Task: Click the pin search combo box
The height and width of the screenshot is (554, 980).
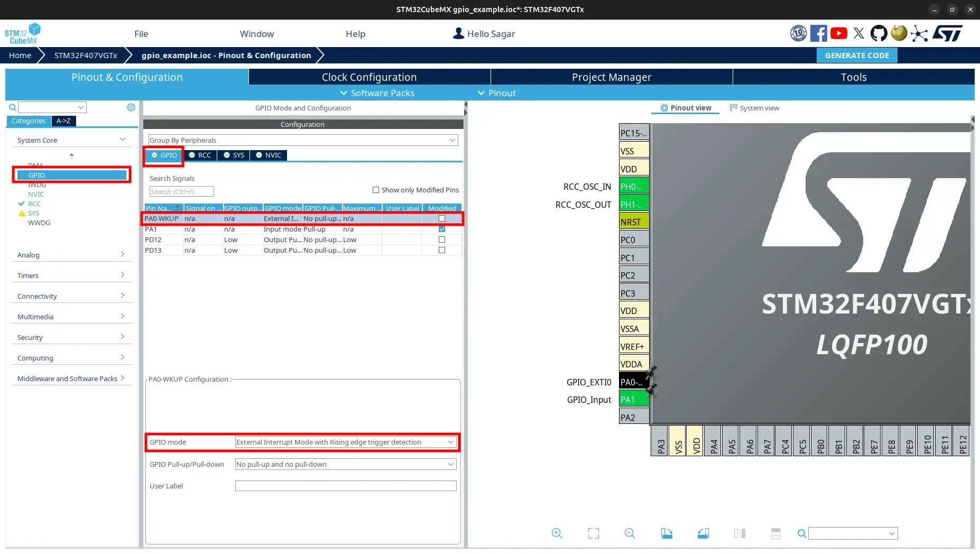Action: click(x=853, y=533)
